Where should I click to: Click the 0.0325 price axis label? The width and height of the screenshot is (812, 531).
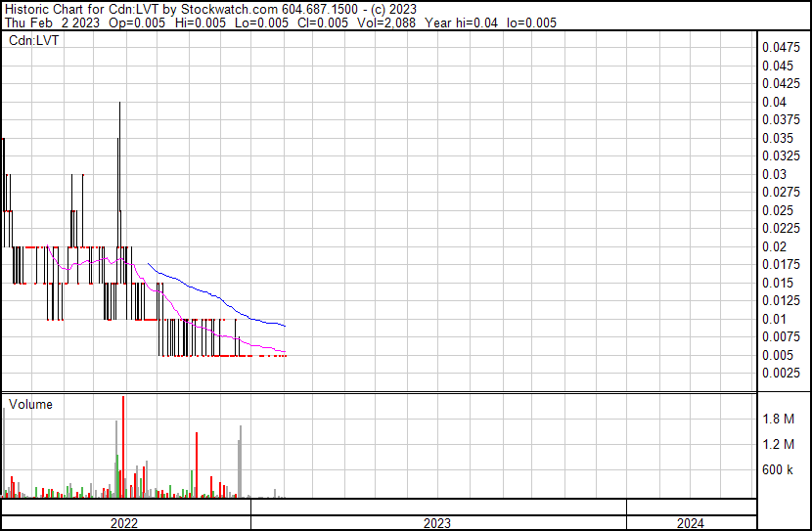(781, 155)
